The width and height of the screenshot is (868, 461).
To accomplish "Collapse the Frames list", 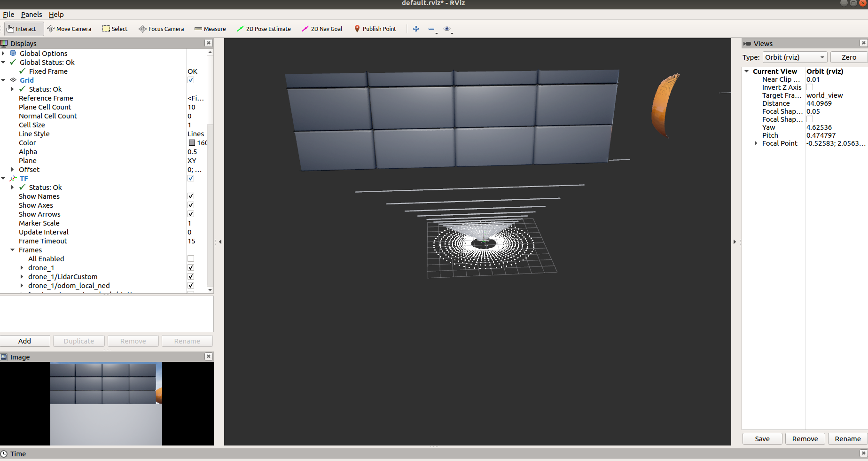I will (x=13, y=250).
